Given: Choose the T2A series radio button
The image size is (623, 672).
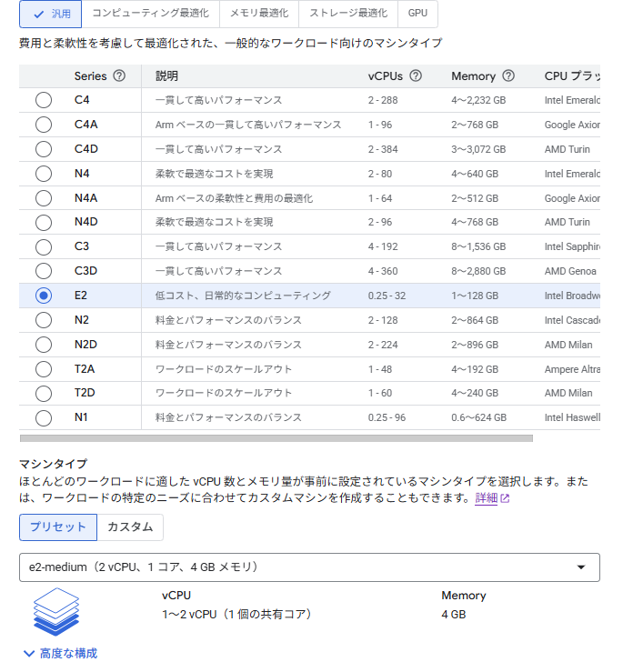Looking at the screenshot, I should coord(44,369).
